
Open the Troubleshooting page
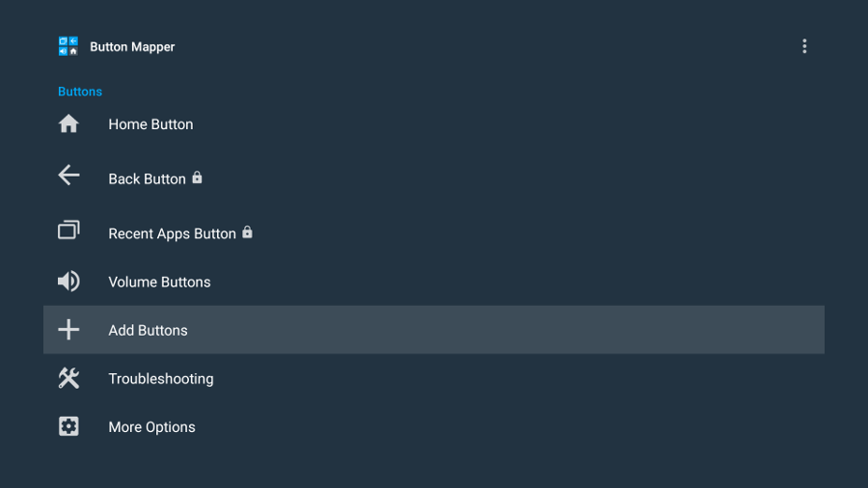tap(434, 378)
